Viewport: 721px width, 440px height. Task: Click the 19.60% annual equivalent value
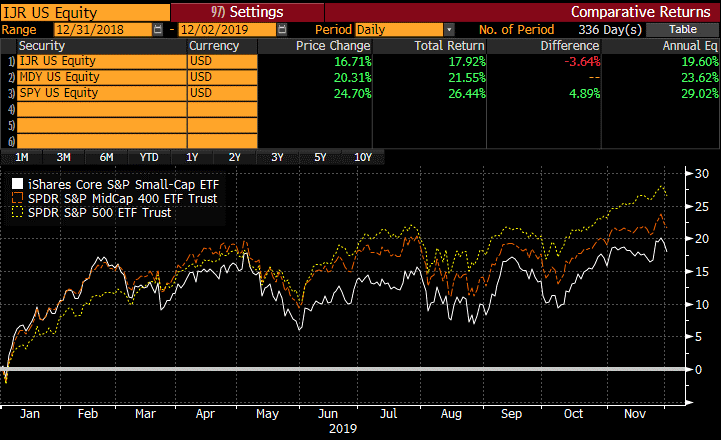(x=700, y=62)
